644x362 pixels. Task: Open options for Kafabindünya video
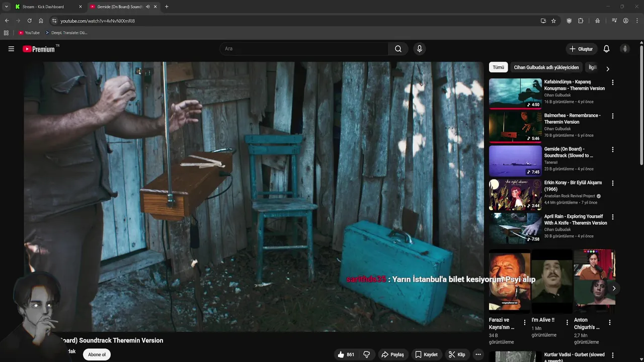[612, 82]
